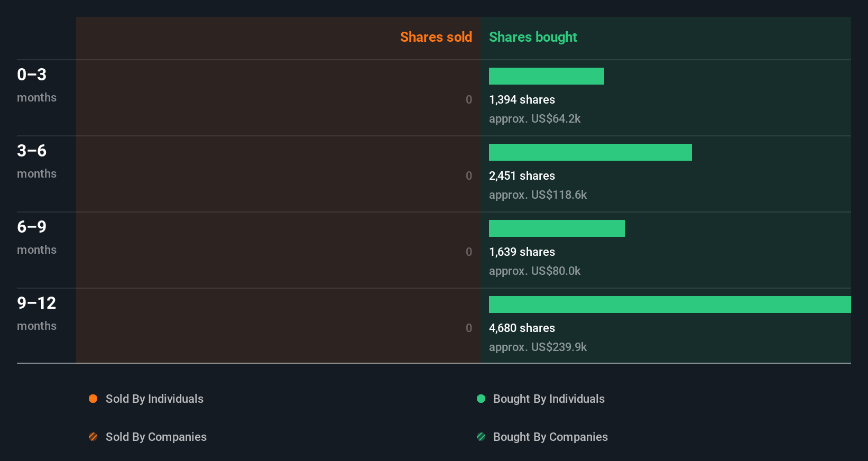Screen dimensions: 868x461
Task: Click the Shares sold header
Action: 436,37
